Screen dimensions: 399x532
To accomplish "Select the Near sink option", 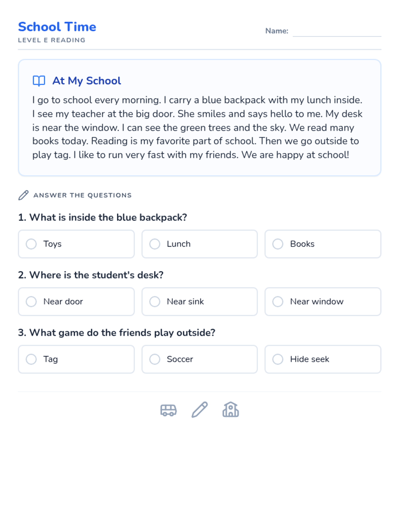I will coord(155,302).
